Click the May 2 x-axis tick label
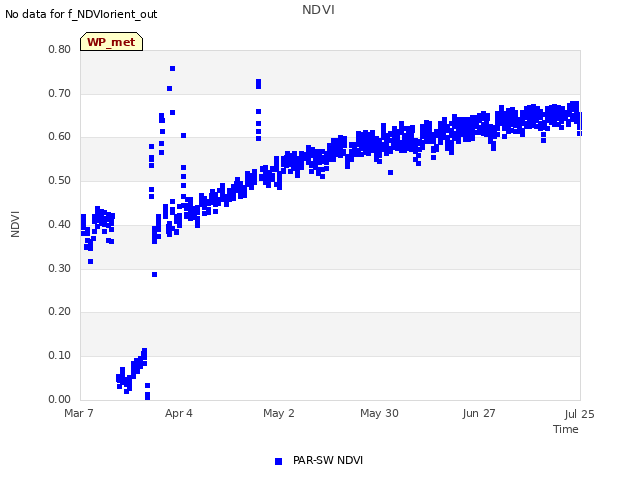The width and height of the screenshot is (640, 480). pyautogui.click(x=279, y=413)
